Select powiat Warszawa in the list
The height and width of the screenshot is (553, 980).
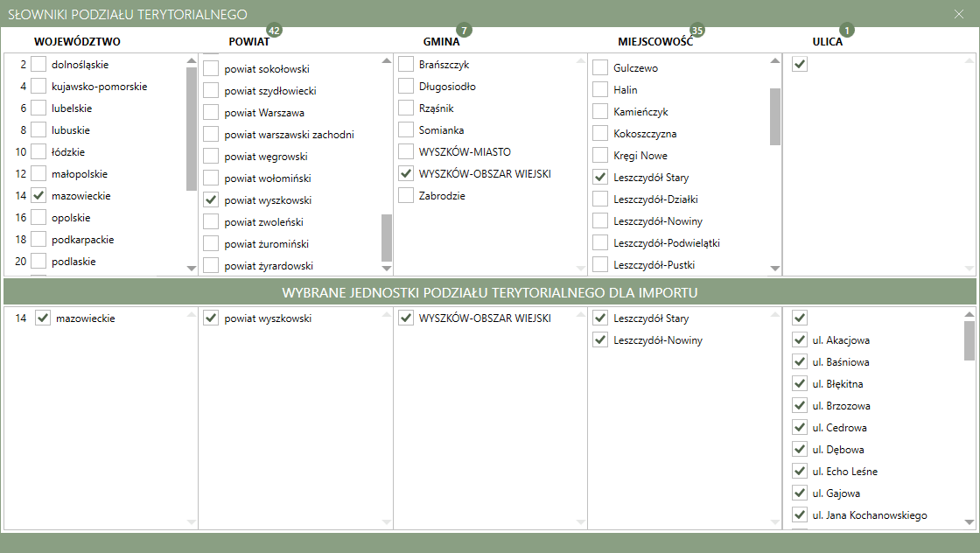click(x=211, y=112)
